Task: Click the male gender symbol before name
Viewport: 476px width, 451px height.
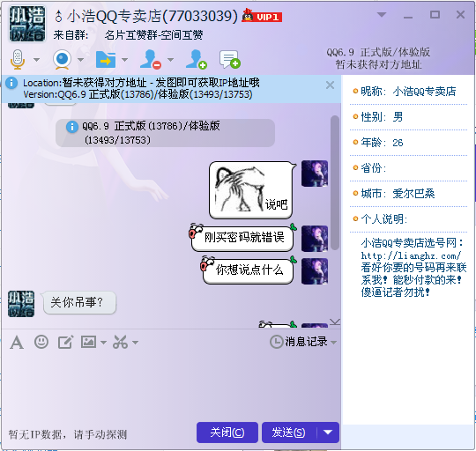Action: click(58, 17)
